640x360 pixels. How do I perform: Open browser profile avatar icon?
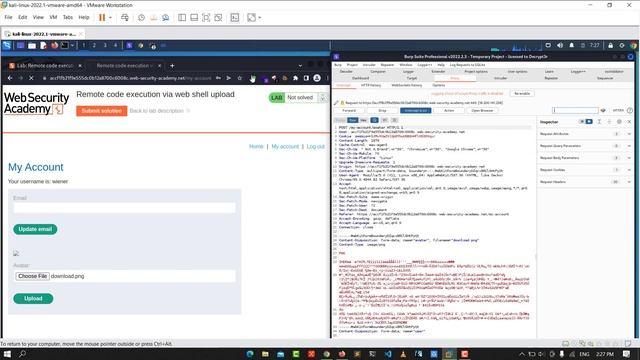(317, 78)
